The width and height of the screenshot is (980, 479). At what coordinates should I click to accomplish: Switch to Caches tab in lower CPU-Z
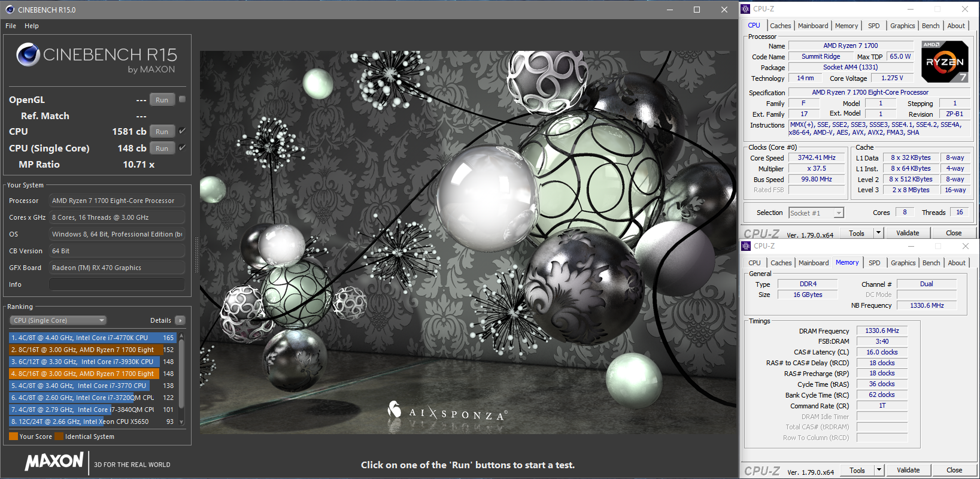[x=781, y=263]
